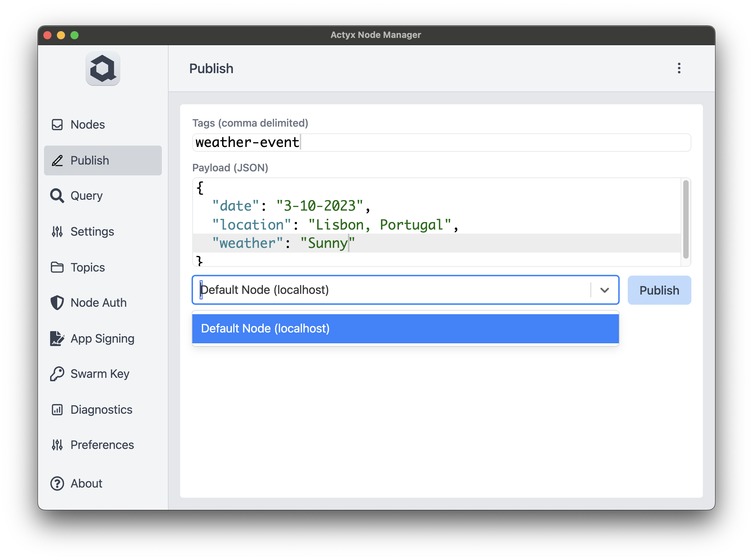The width and height of the screenshot is (753, 560).
Task: Select the Publish sidebar item
Action: pos(103,160)
